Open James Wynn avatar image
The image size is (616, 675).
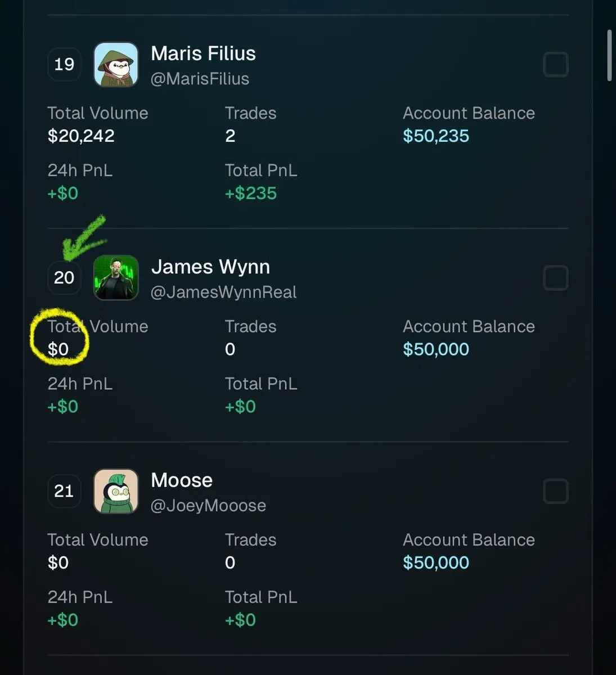(x=116, y=277)
